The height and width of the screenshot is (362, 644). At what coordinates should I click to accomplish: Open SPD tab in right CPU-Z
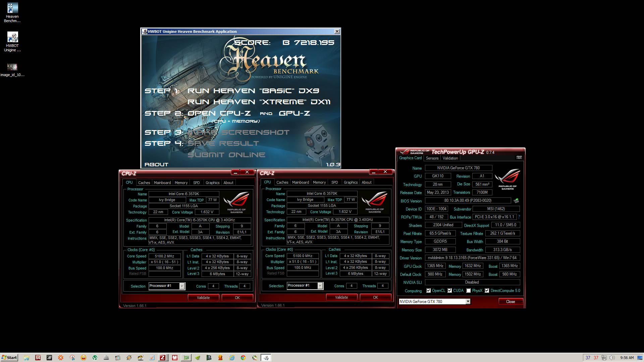[x=335, y=182]
